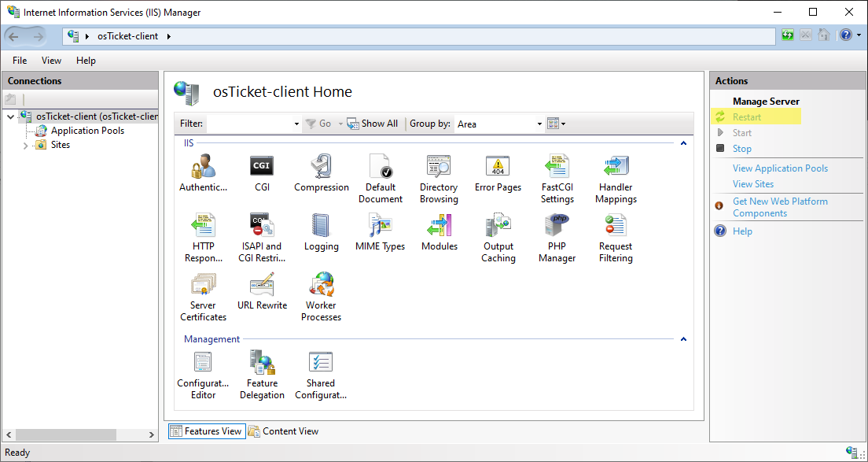
Task: Click View Sites link
Action: [753, 184]
